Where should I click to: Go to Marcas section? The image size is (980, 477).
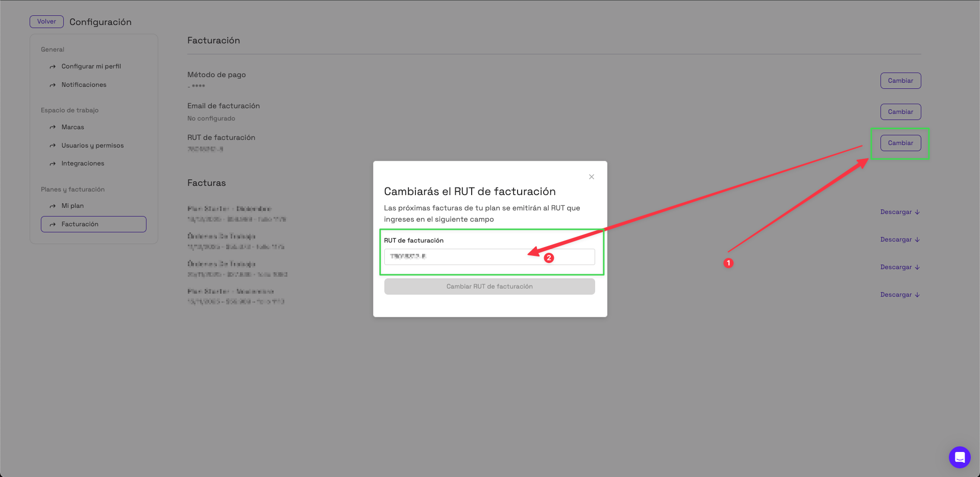73,127
